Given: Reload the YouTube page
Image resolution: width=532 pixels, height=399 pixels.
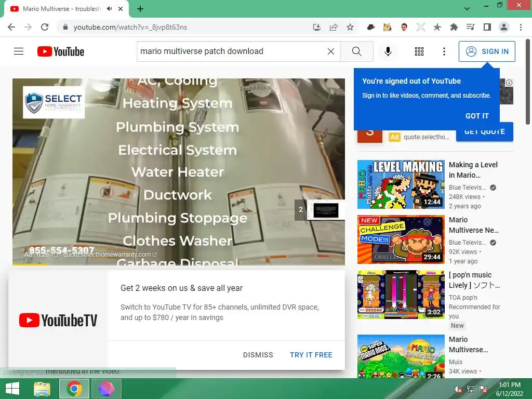Looking at the screenshot, I should pos(45,27).
